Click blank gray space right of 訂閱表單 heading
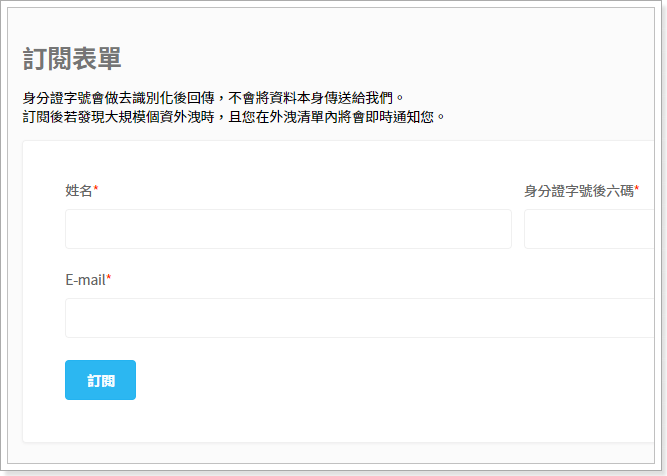667x476 pixels. tap(400, 58)
